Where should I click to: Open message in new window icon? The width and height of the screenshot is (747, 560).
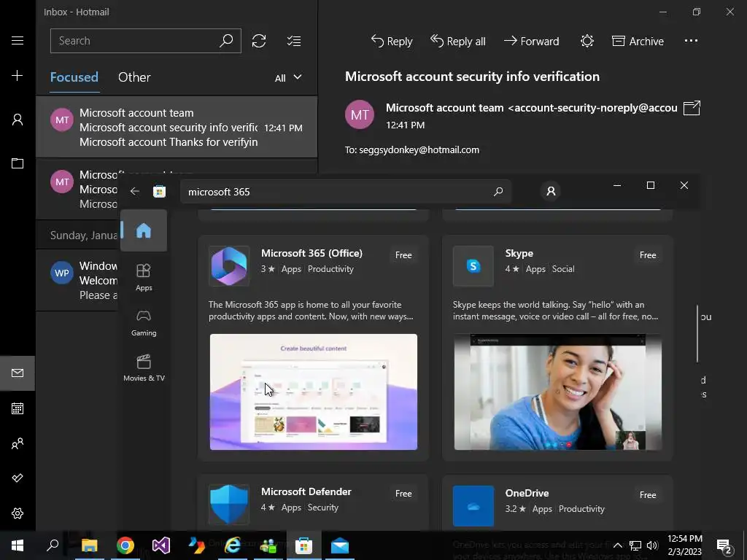(x=692, y=108)
